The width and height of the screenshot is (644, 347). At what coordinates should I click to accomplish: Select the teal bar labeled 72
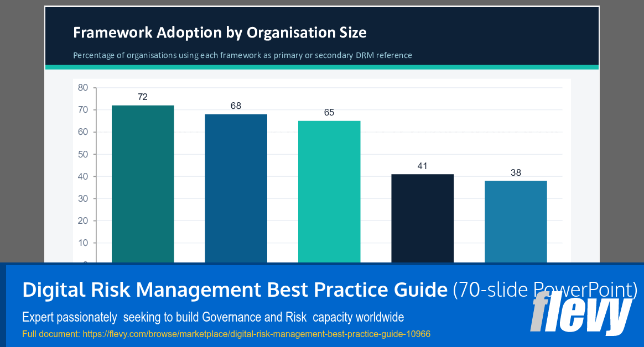tap(143, 182)
